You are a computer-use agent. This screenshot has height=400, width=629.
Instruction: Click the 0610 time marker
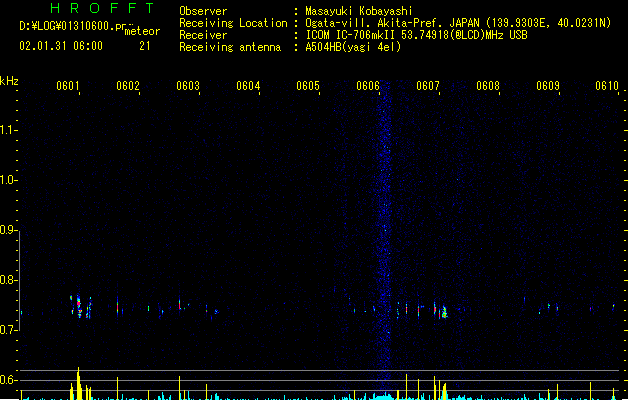click(x=607, y=86)
